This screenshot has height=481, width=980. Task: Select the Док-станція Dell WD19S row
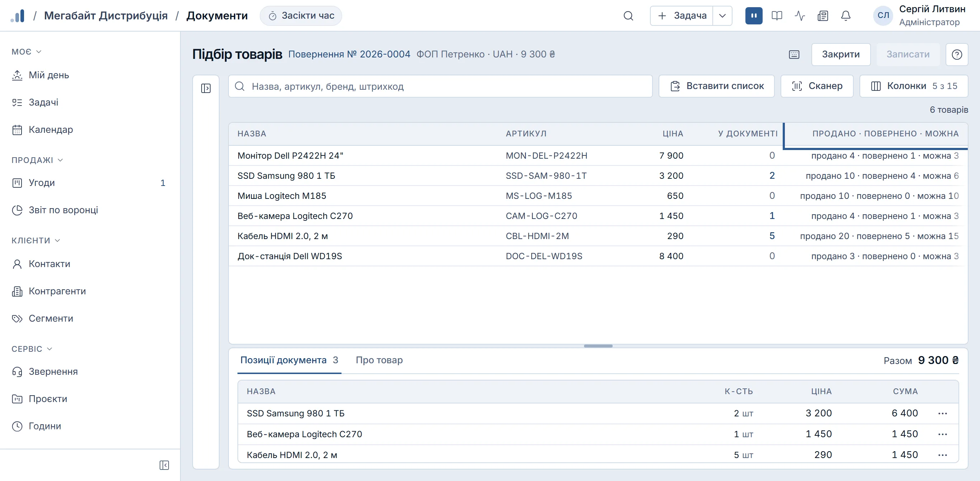598,256
